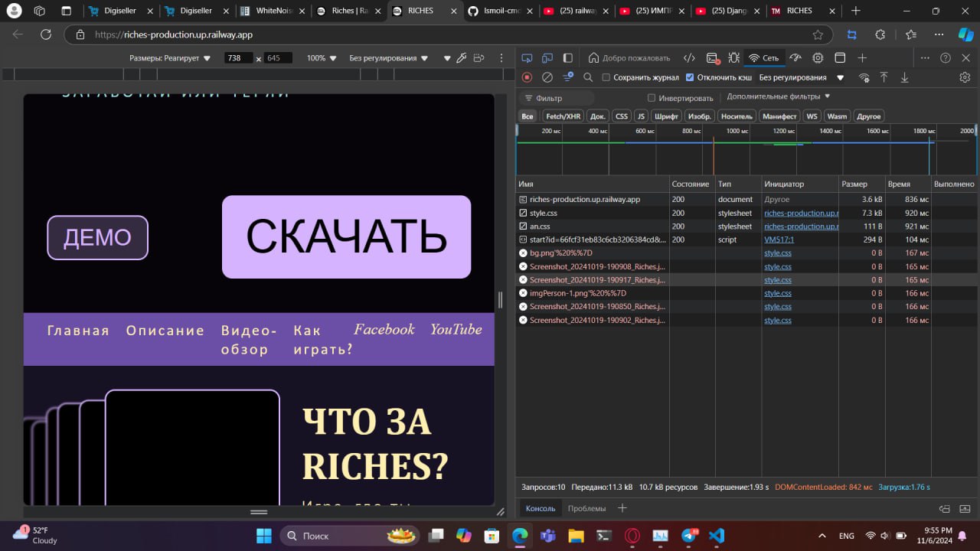Enable the Сохранить журнал checkbox
The height and width of the screenshot is (551, 980).
coord(606,77)
